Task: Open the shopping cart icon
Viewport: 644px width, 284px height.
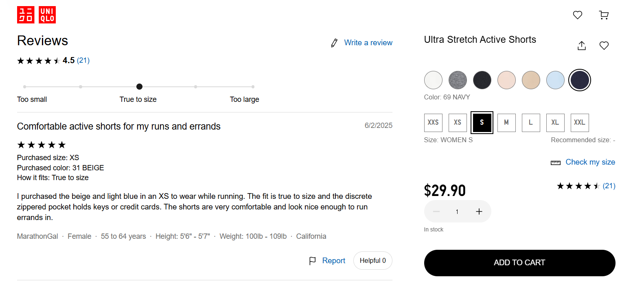Action: point(604,15)
